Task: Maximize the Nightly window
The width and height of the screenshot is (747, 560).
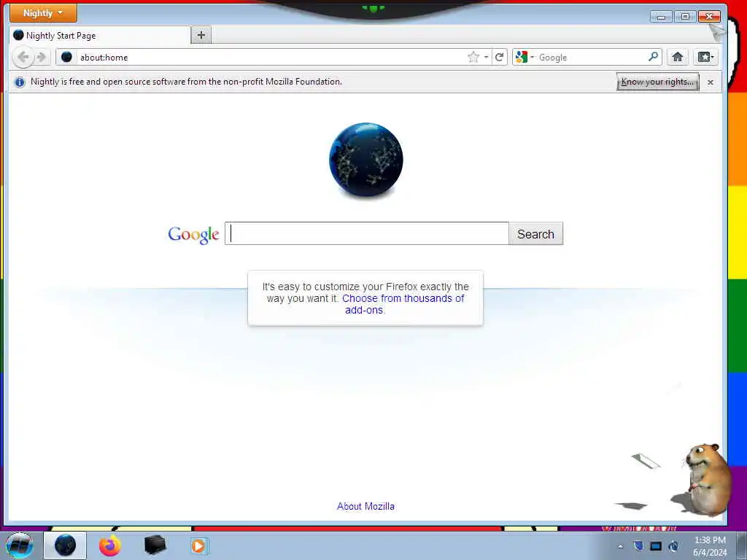Action: click(685, 17)
